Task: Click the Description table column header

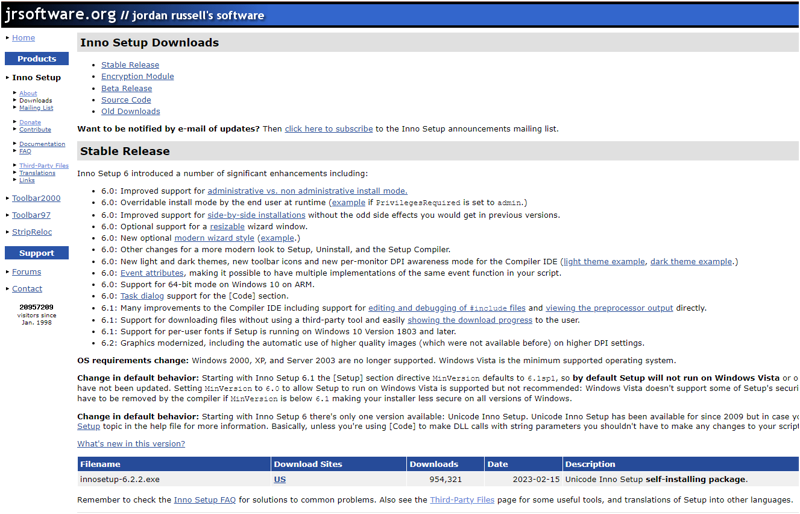Action: point(681,464)
